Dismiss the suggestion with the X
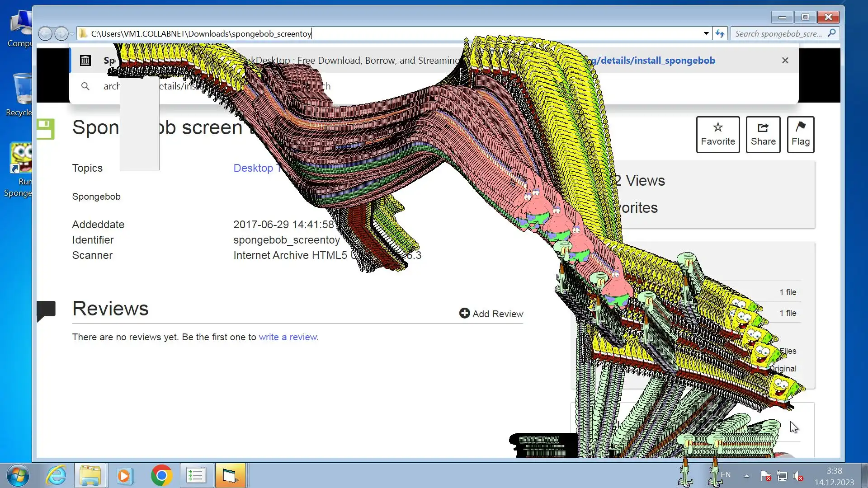Image resolution: width=868 pixels, height=488 pixels. click(785, 61)
